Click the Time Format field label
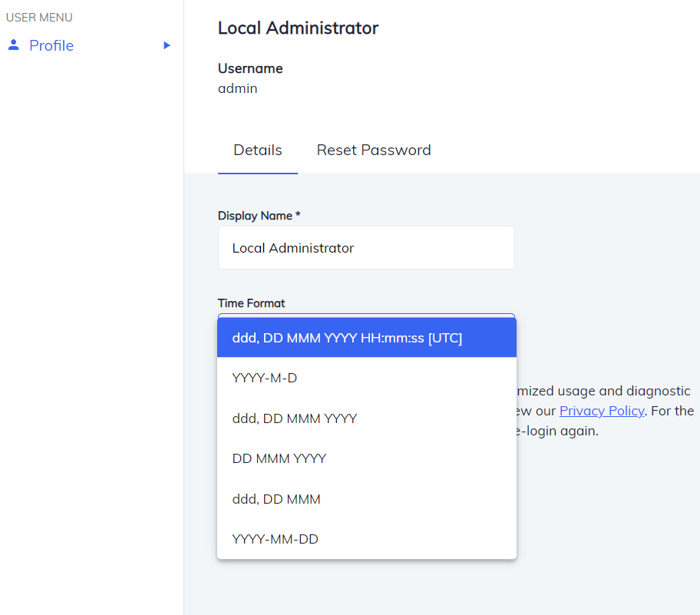This screenshot has height=615, width=700. tap(252, 303)
